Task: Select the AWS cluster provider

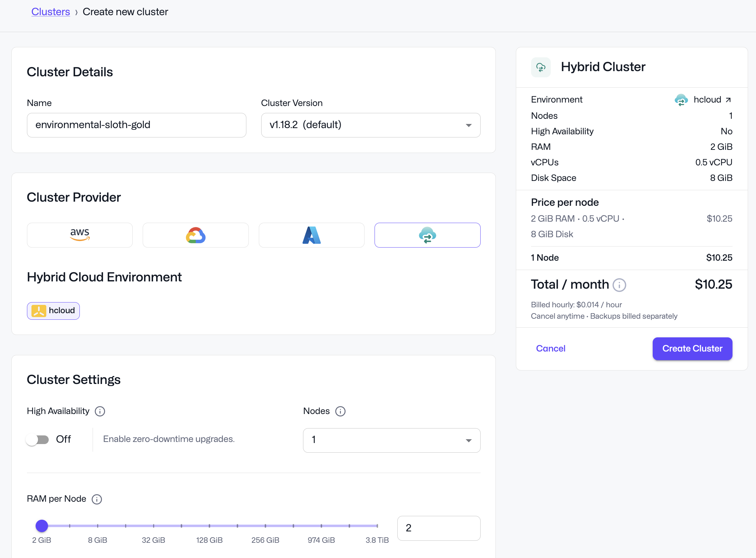Action: point(80,235)
